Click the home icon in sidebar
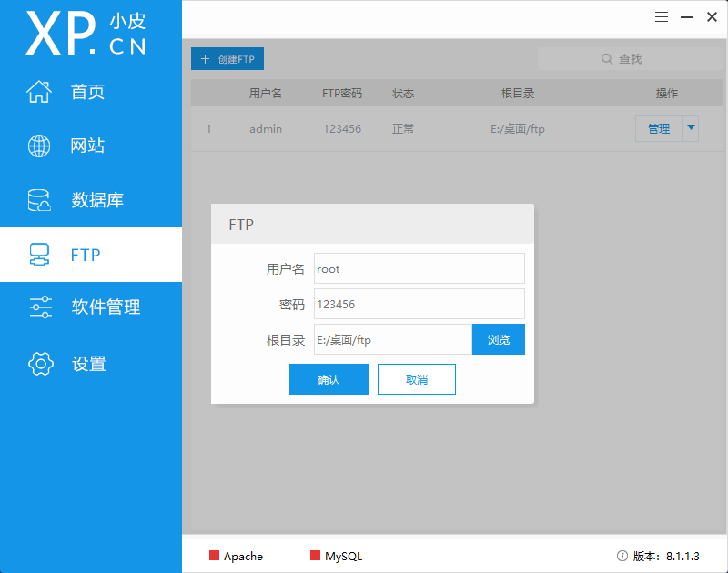 [x=39, y=92]
